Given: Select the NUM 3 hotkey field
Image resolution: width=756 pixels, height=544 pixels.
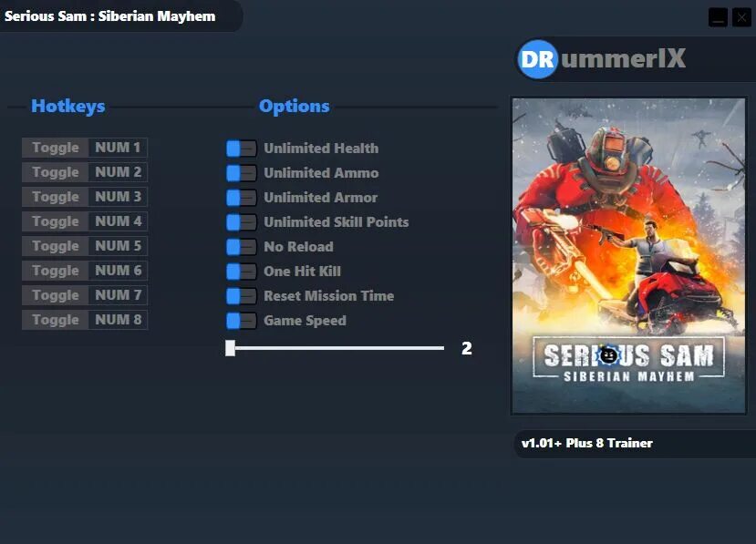Looking at the screenshot, I should point(119,197).
